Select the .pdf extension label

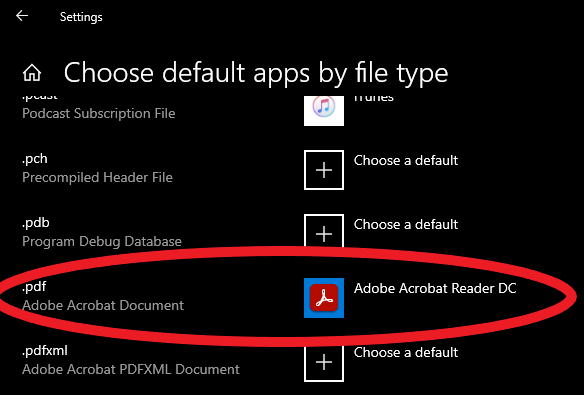pos(34,287)
